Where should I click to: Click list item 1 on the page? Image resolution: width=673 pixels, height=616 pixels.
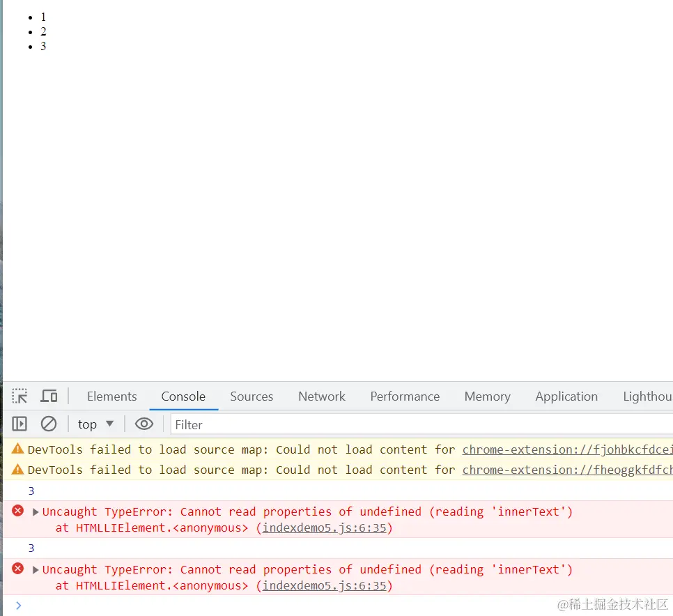click(43, 17)
